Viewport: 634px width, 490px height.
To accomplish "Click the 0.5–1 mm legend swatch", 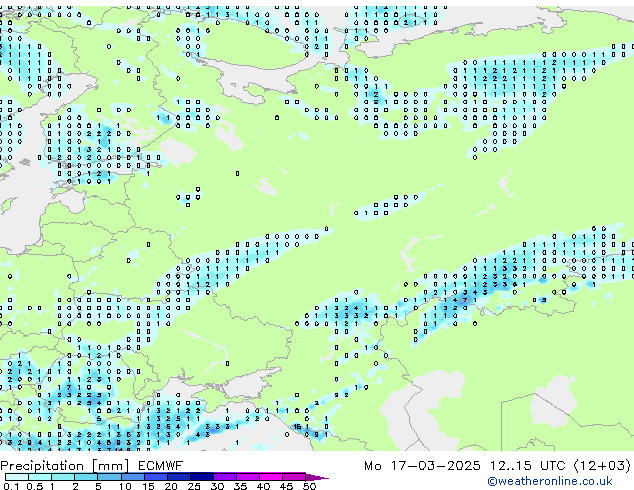I will (40, 477).
